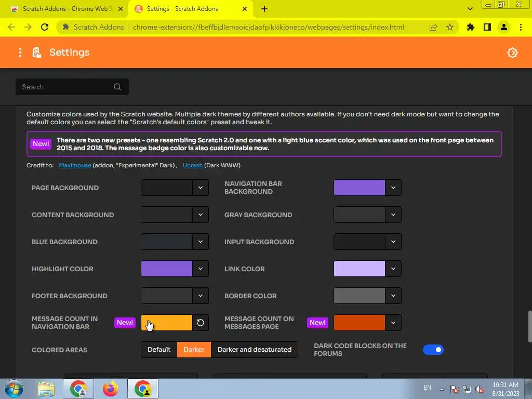Open the Extensions puzzle icon
The image size is (532, 399).
(x=471, y=27)
